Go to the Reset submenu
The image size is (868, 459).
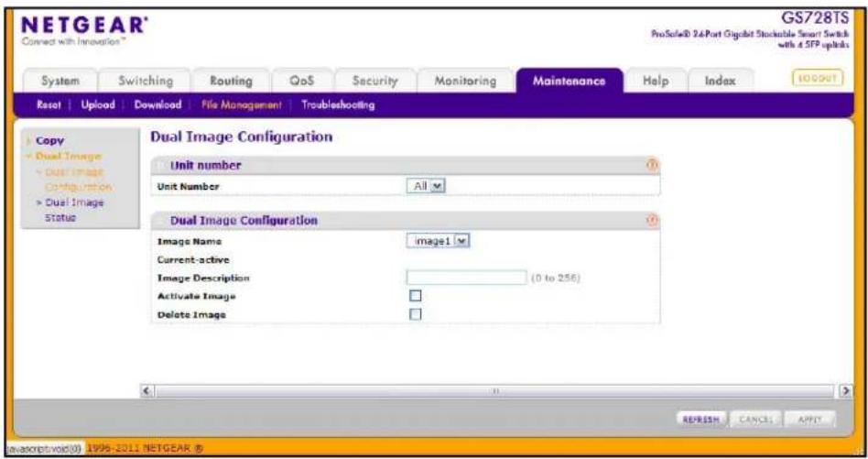(x=49, y=104)
